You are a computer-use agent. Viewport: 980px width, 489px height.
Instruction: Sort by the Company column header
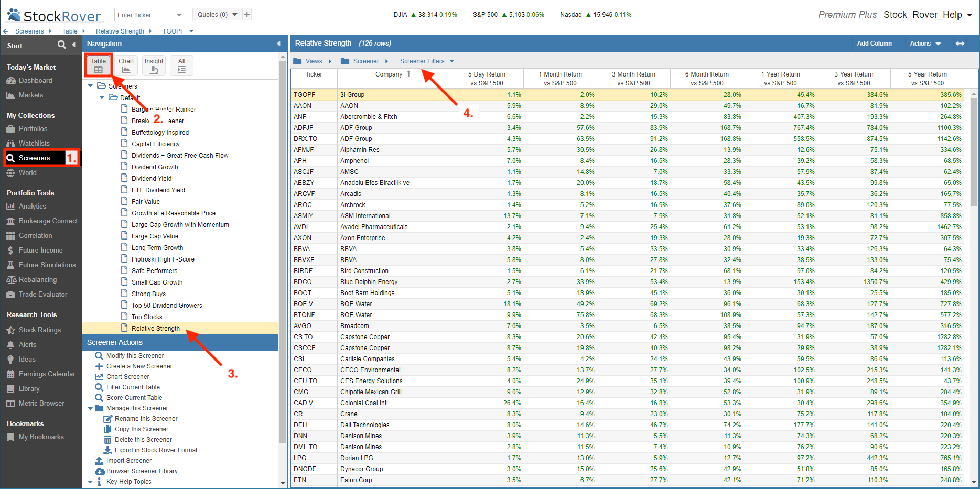tap(393, 74)
